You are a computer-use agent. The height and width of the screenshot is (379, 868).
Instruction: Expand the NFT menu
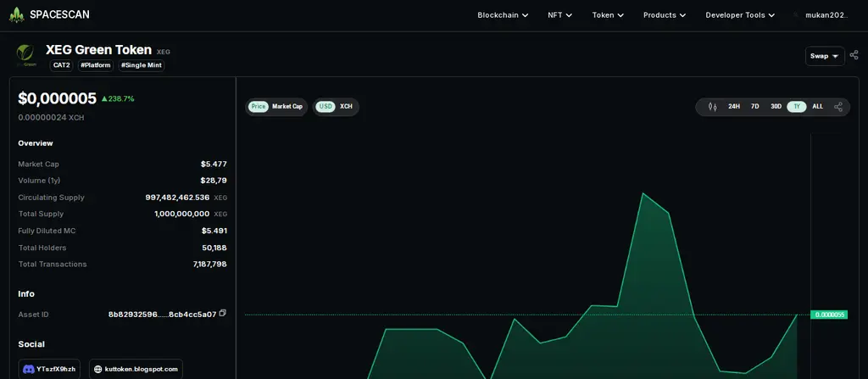(559, 15)
